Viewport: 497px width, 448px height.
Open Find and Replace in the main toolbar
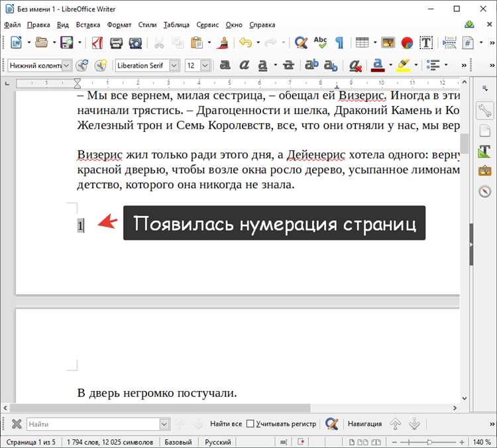(x=301, y=42)
